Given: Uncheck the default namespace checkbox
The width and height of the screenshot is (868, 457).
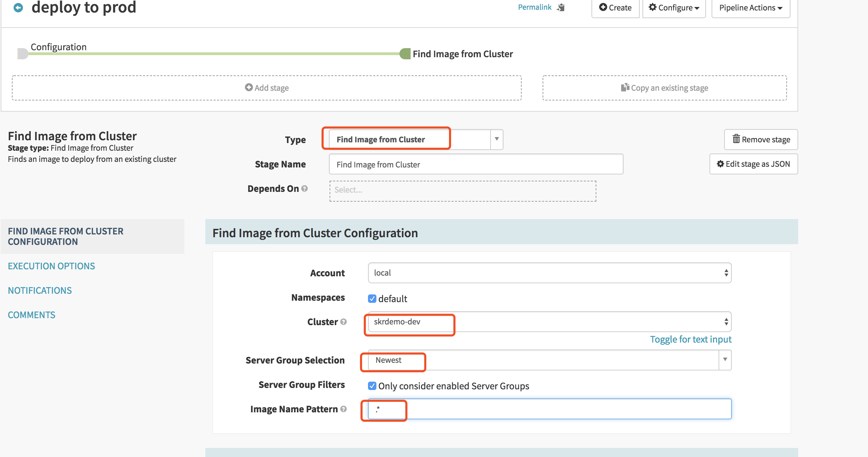Looking at the screenshot, I should pos(372,299).
